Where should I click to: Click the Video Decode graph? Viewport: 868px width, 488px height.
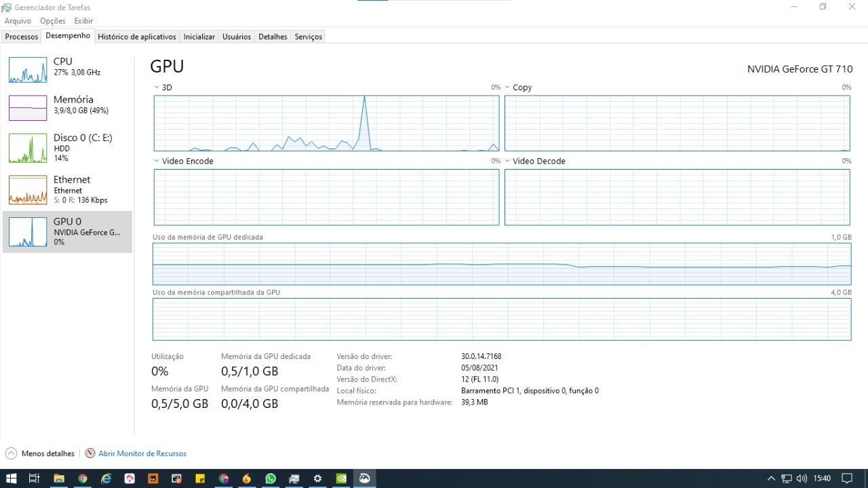(x=677, y=197)
